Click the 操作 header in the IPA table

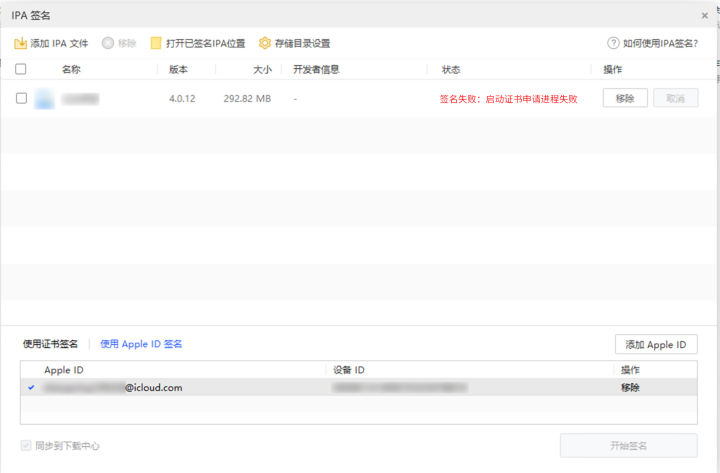click(612, 69)
